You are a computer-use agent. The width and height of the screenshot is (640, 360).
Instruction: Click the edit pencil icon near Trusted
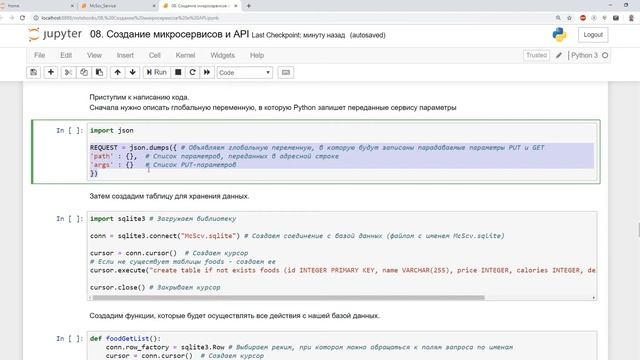559,56
